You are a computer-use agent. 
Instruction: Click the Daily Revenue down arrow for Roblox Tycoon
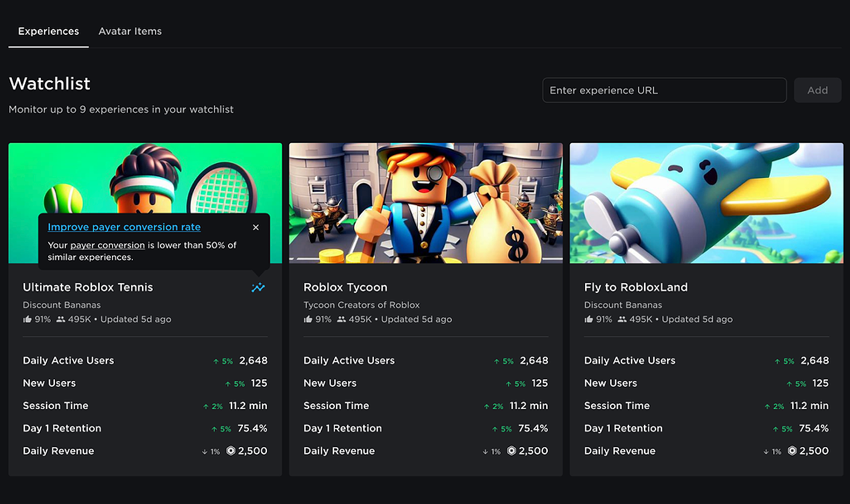coord(484,452)
